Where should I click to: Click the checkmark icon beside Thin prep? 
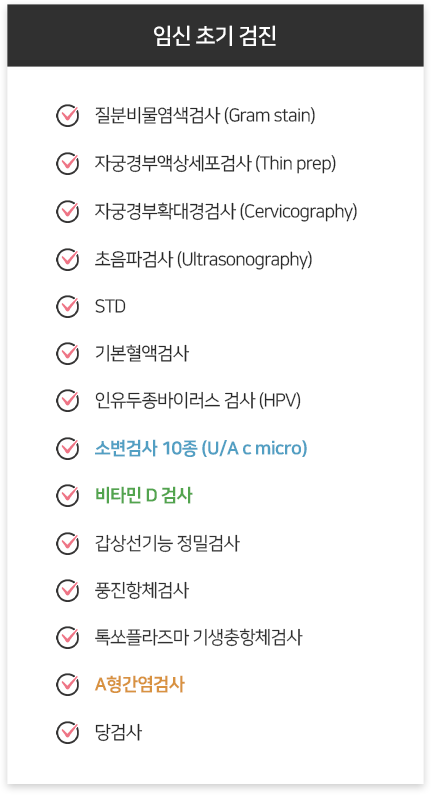tap(67, 163)
